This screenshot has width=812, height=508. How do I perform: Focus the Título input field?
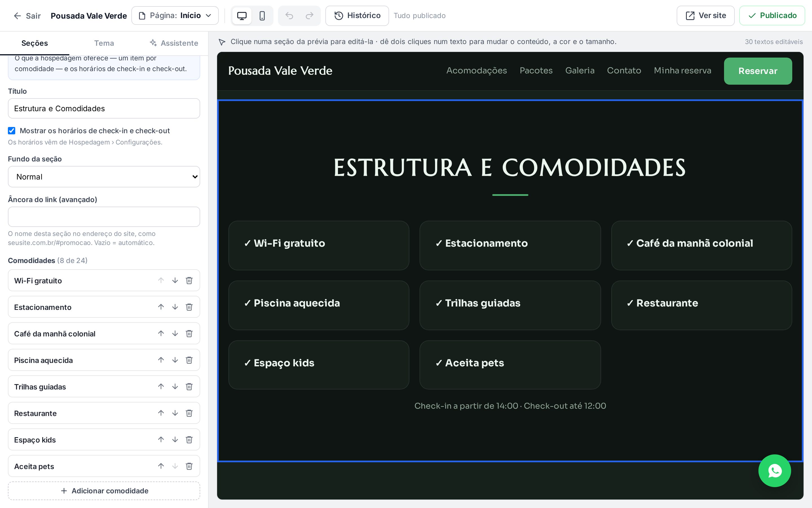tap(104, 109)
